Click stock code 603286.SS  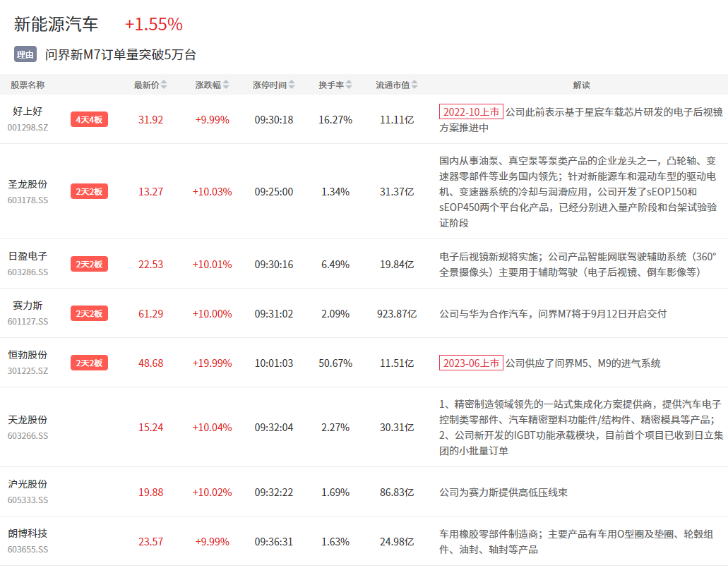point(28,272)
